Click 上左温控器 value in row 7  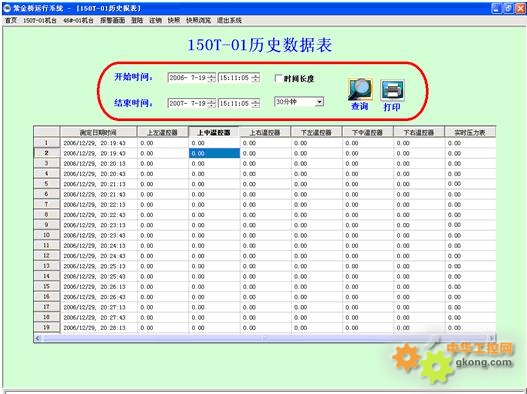[x=147, y=204]
